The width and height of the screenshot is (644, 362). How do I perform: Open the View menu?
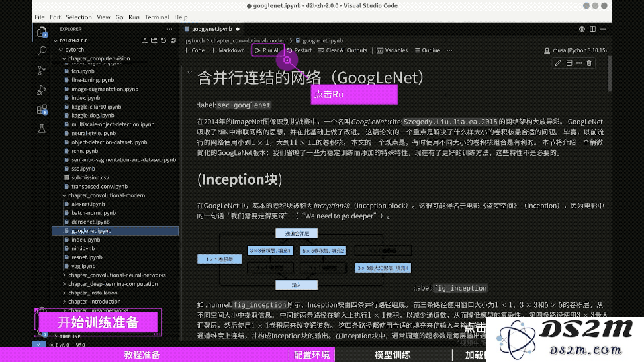[103, 17]
